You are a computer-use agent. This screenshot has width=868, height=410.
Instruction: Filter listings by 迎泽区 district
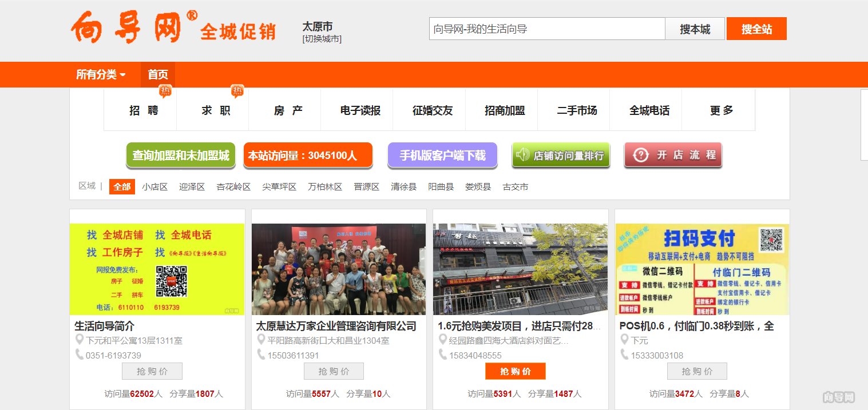[192, 187]
